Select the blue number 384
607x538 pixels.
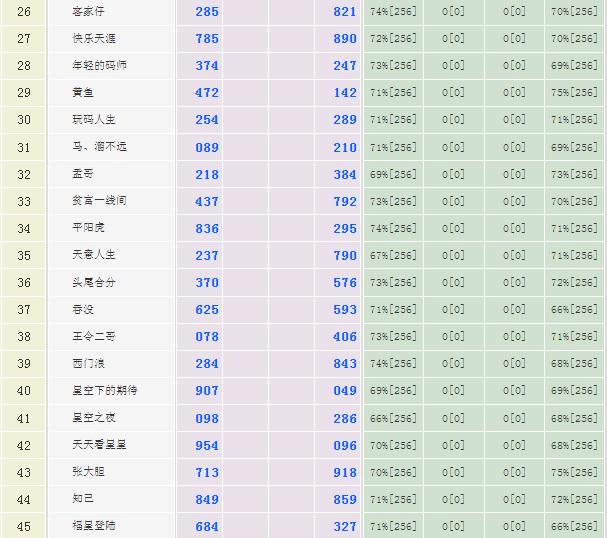coord(345,174)
